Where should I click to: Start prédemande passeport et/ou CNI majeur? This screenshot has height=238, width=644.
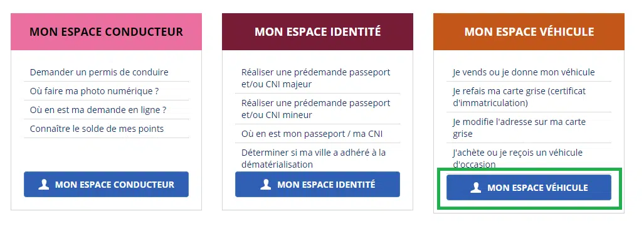(316, 78)
